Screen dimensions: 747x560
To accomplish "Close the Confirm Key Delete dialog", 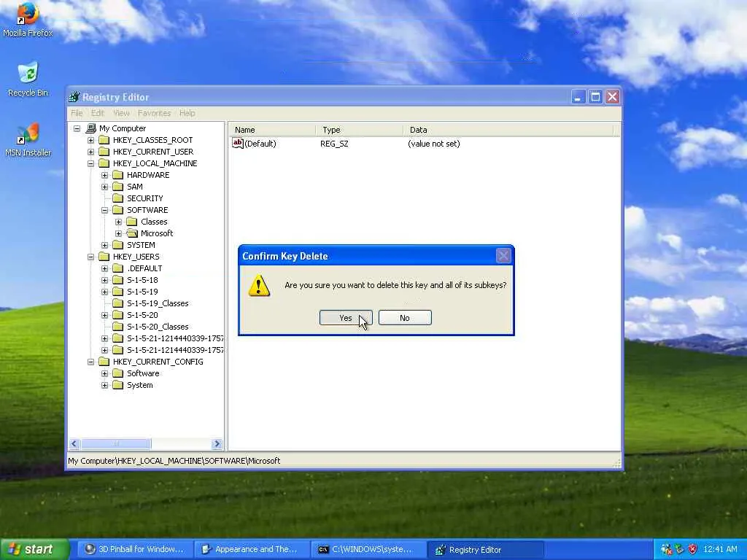I will coord(503,256).
